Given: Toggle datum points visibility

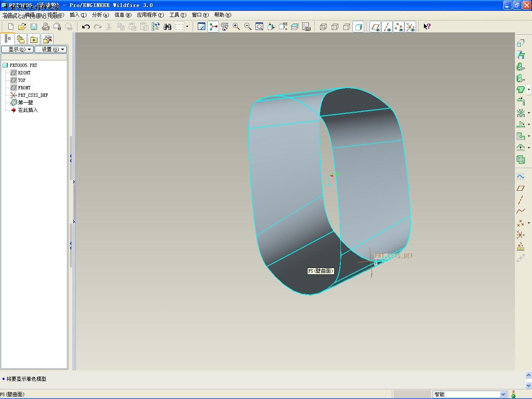Looking at the screenshot, I should pyautogui.click(x=399, y=27).
